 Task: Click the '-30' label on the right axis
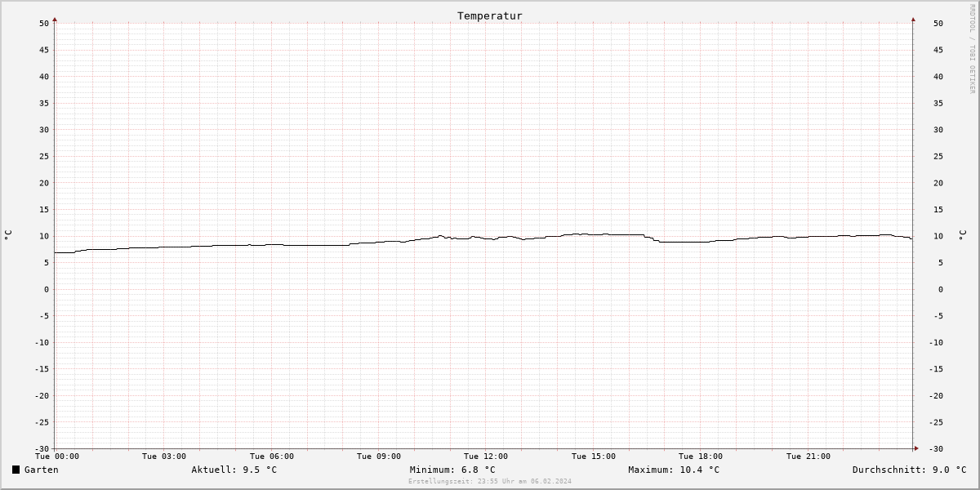point(936,448)
